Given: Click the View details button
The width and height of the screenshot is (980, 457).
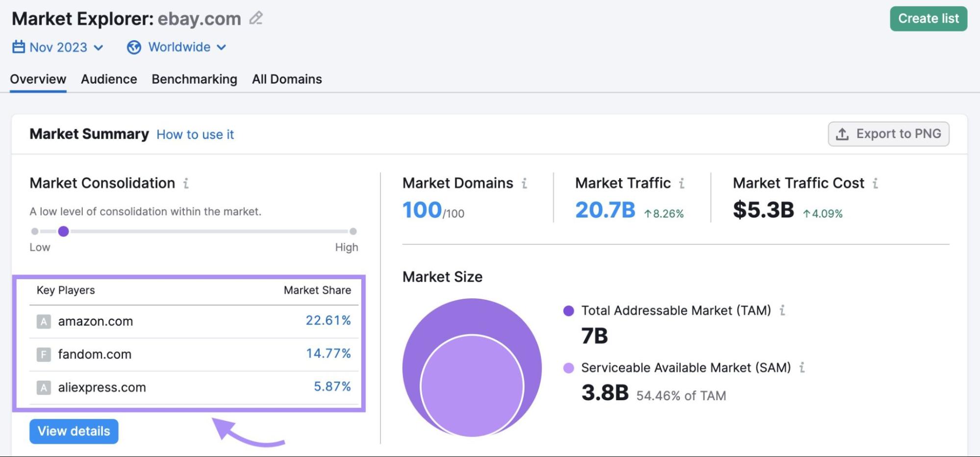Looking at the screenshot, I should 74,431.
